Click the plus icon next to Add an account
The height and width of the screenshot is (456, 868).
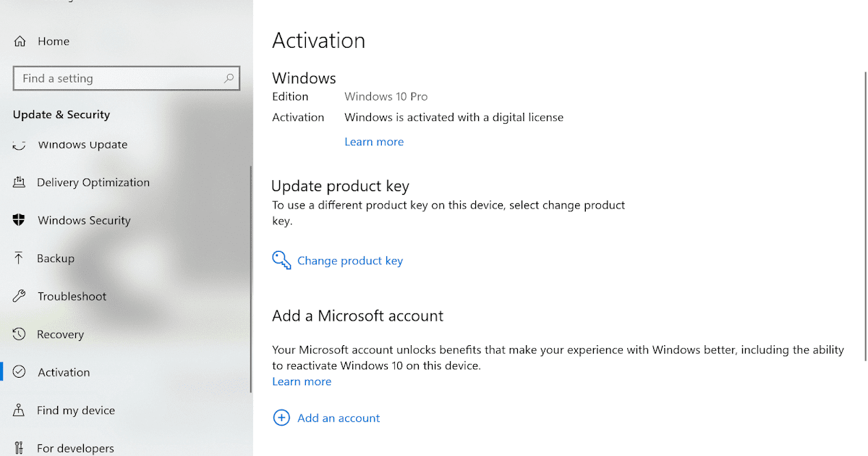(x=281, y=418)
